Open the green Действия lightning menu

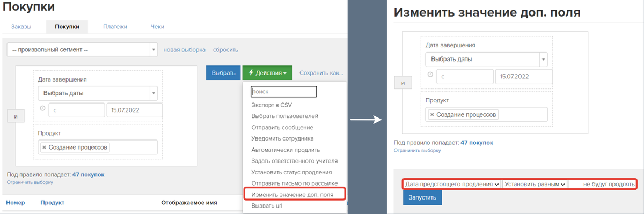[x=267, y=73]
